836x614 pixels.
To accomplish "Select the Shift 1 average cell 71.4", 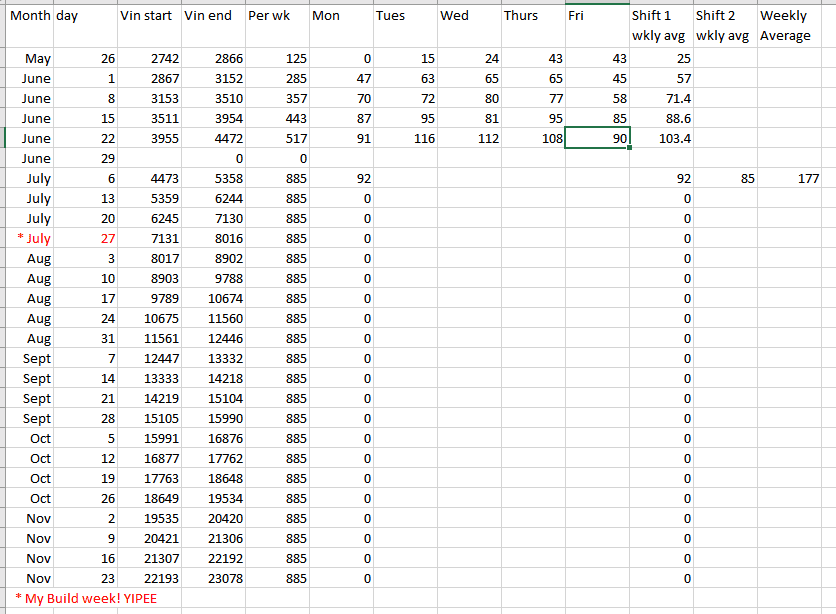I will [x=660, y=99].
